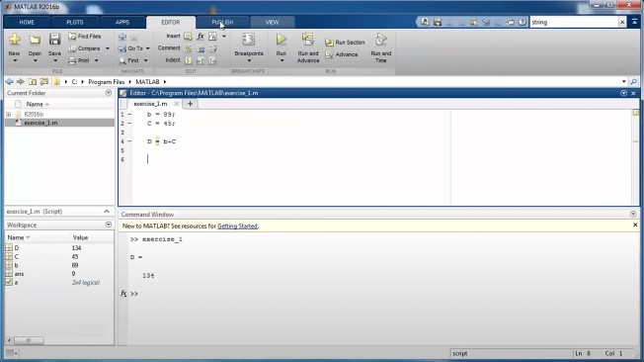The width and height of the screenshot is (644, 362).
Task: Collapse the exercise_1.m Script details panel
Action: 107,212
